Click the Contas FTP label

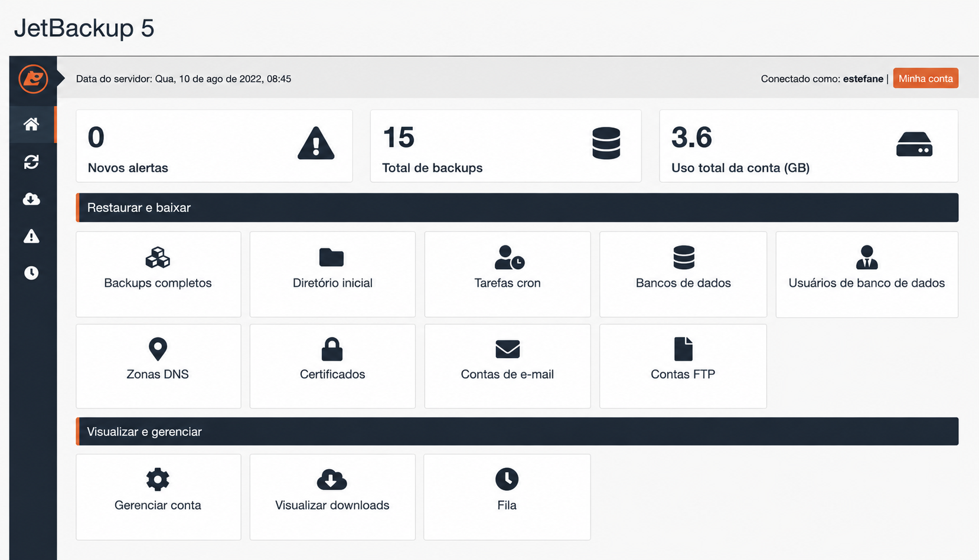click(x=683, y=374)
